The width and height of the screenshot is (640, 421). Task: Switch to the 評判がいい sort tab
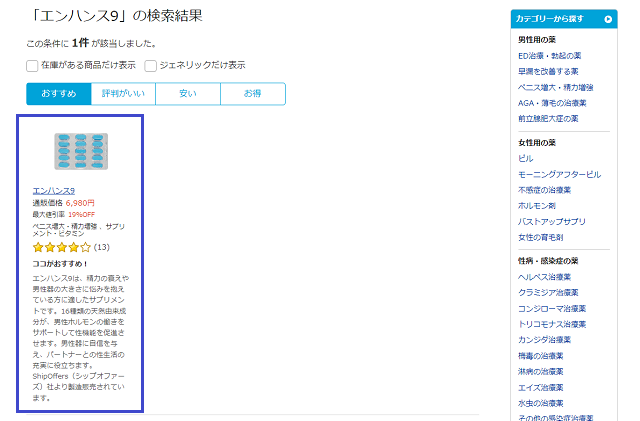[x=123, y=94]
